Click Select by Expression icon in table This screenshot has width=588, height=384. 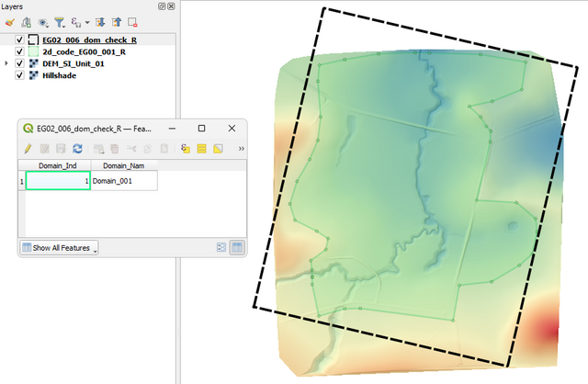click(185, 148)
